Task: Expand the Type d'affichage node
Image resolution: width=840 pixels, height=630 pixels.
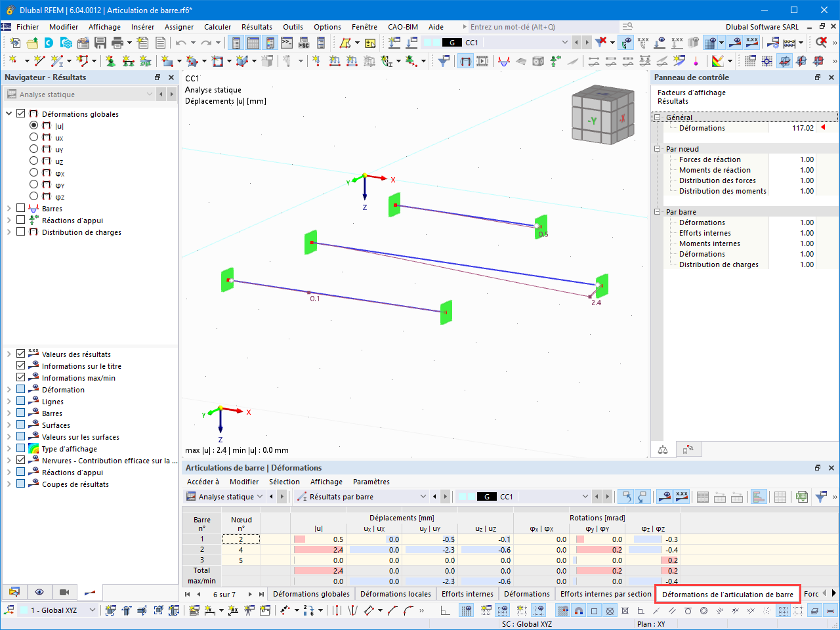Action: tap(9, 449)
